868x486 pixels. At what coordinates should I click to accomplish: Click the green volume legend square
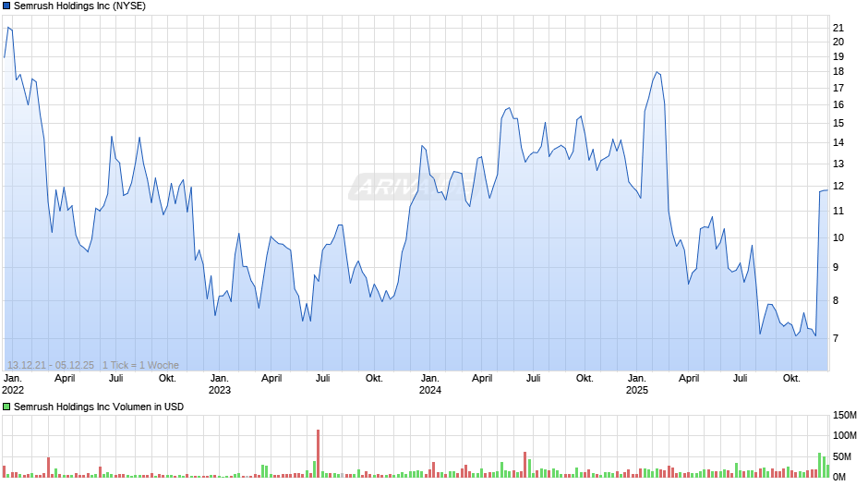click(6, 407)
